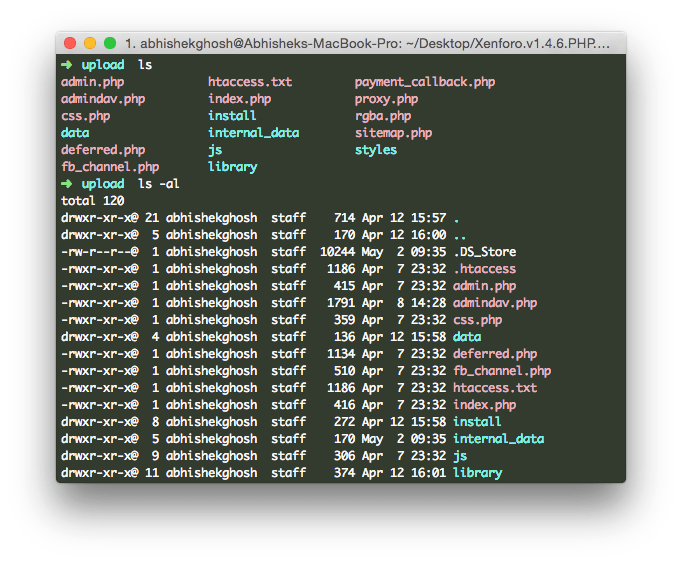Click 'js' in the long listing
Viewport: 682px width, 563px height.
tap(460, 456)
